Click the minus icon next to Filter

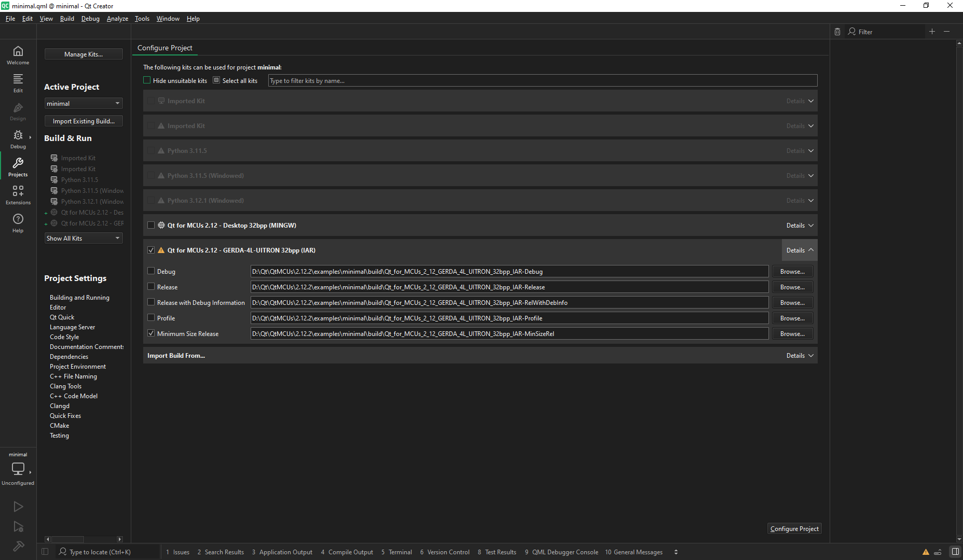tap(946, 32)
